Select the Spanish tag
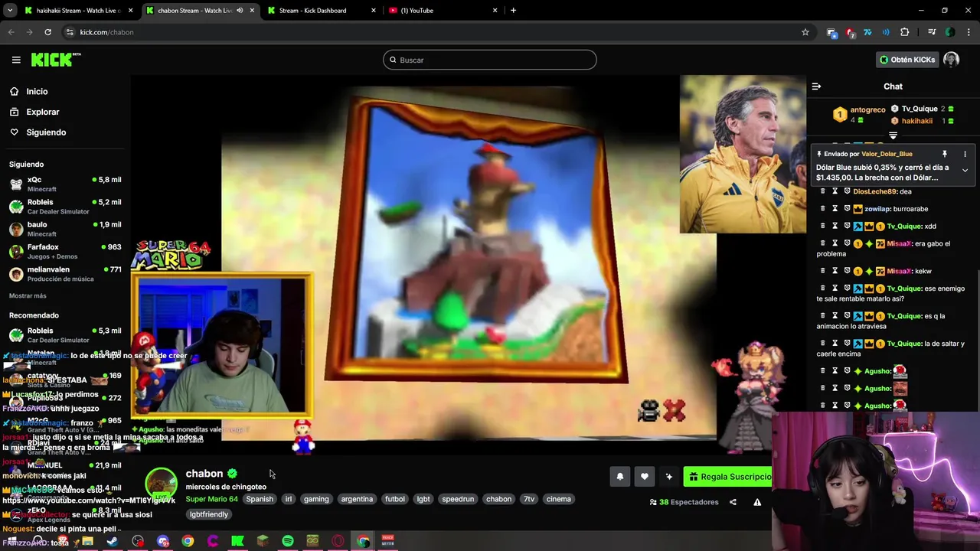This screenshot has height=551, width=980. (260, 499)
